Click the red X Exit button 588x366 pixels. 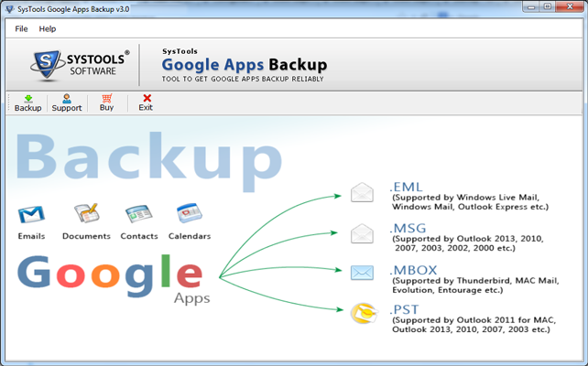(146, 102)
